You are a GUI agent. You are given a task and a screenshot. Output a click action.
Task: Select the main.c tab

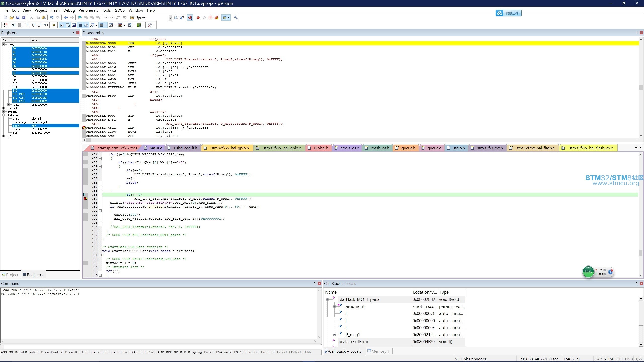click(156, 148)
